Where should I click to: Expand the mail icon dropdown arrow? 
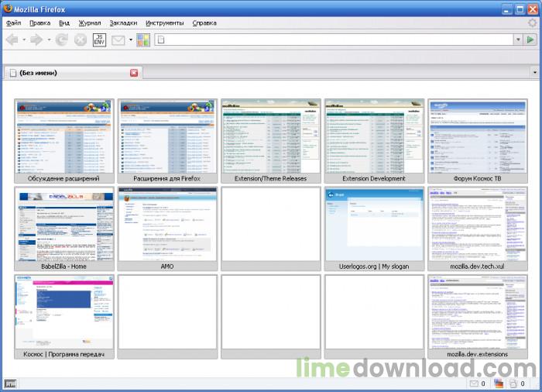coord(130,40)
